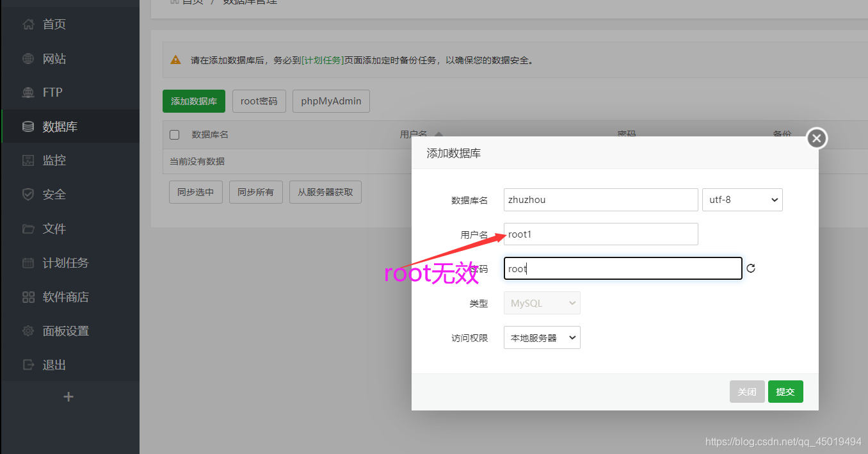The image size is (868, 454).
Task: Open the 类型 MySQL dropdown
Action: (542, 303)
